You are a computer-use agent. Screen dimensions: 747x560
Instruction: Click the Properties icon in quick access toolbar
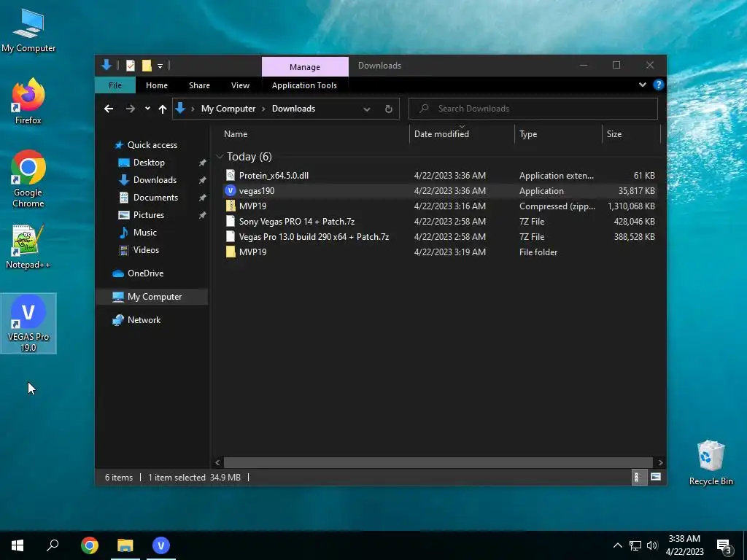point(131,66)
